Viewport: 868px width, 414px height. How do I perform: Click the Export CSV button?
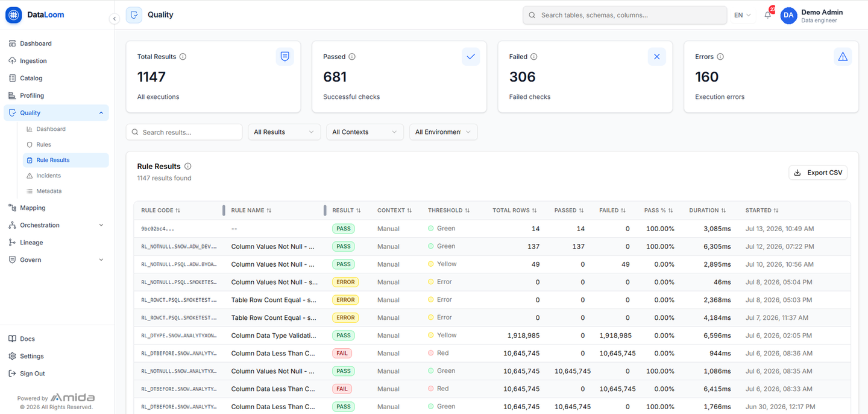coord(818,173)
